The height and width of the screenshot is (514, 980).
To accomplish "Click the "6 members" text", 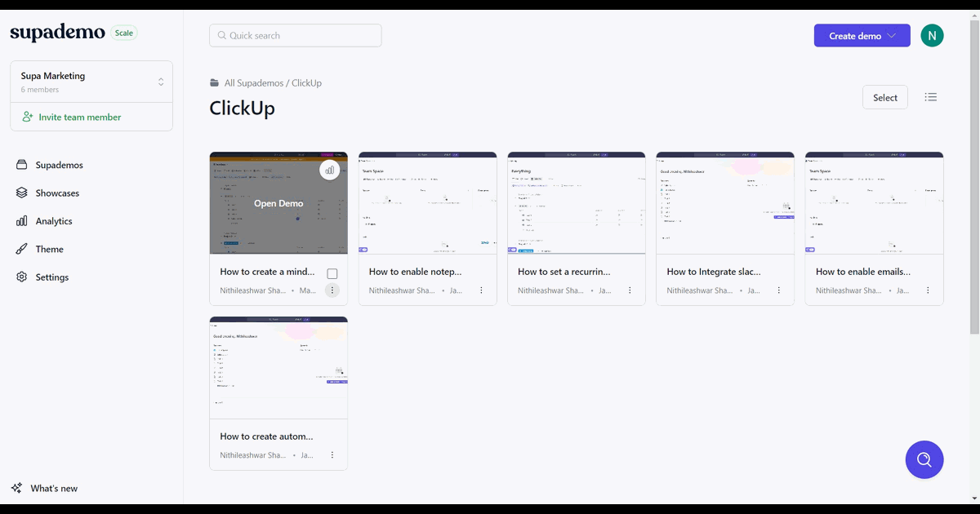I will [x=40, y=90].
